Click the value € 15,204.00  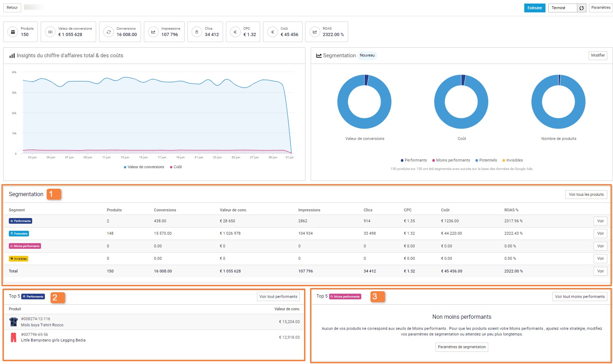(289, 322)
